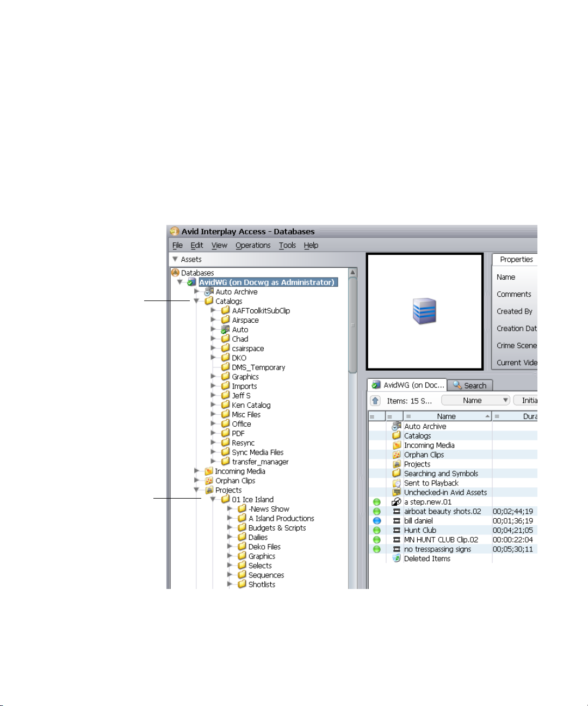Collapse the Assets panel

175,259
